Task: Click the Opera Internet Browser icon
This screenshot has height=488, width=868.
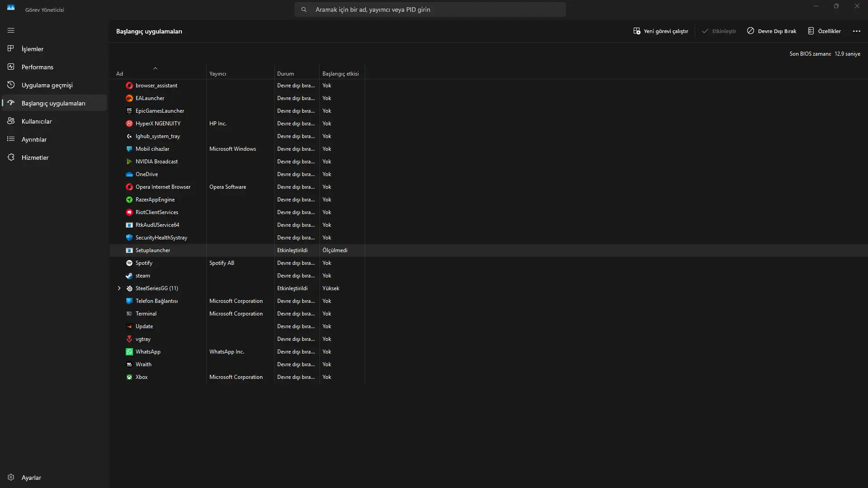Action: [129, 187]
